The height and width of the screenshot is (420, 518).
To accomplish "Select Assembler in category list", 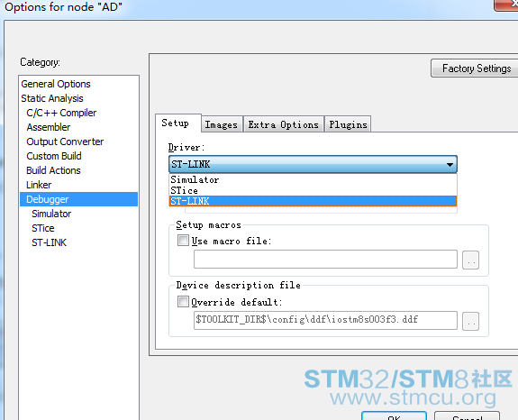I will click(49, 127).
